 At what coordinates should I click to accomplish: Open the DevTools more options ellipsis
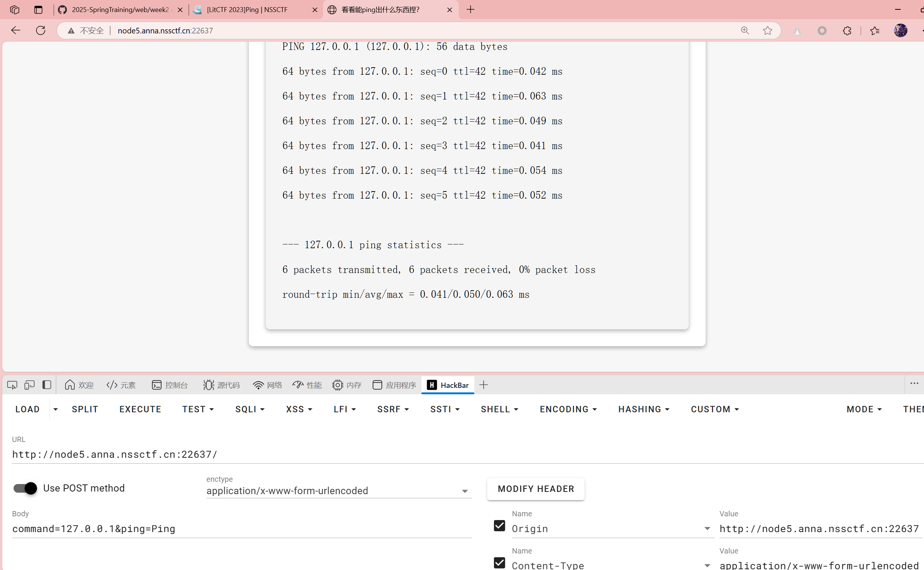[914, 383]
